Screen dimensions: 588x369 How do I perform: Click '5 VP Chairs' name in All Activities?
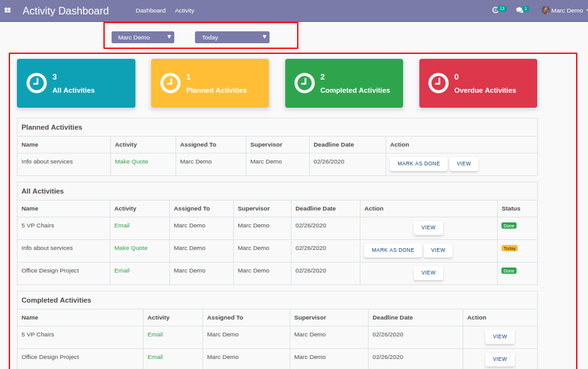[x=38, y=226]
